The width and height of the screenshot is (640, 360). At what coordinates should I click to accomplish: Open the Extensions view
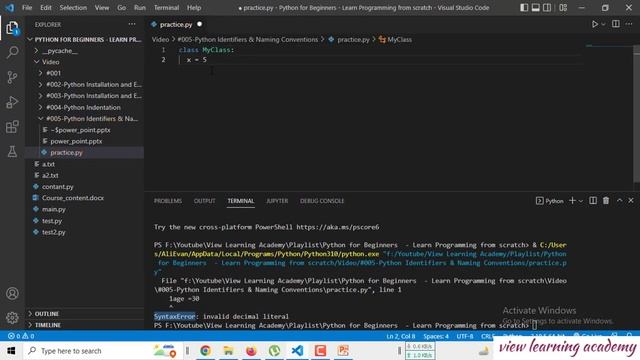(12, 127)
